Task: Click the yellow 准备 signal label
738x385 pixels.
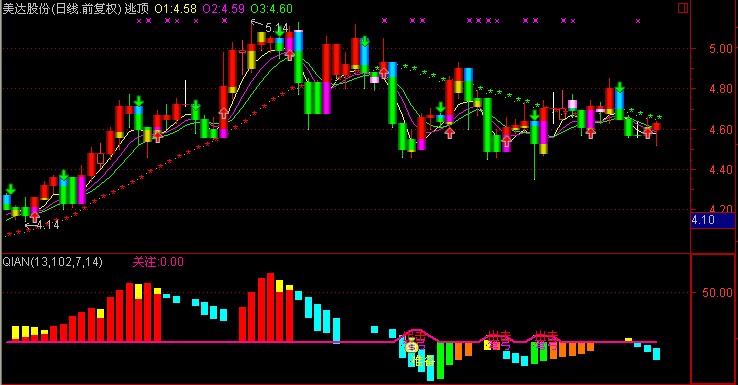Action: (423, 361)
